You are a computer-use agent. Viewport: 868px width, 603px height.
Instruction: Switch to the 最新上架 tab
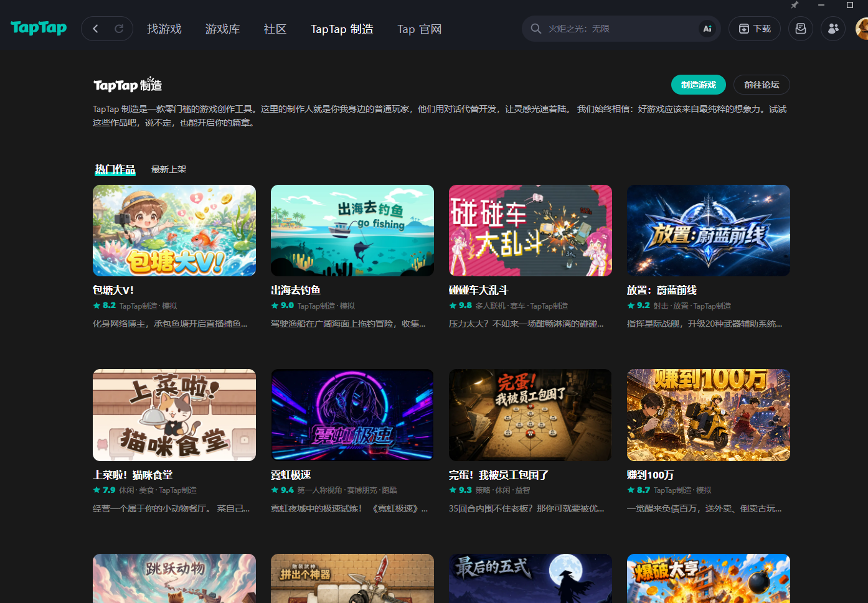pyautogui.click(x=169, y=169)
